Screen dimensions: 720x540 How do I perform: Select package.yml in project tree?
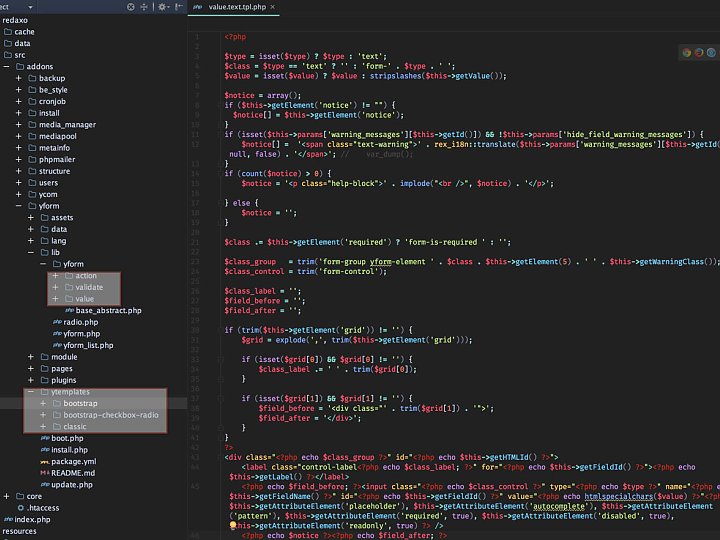pos(73,461)
